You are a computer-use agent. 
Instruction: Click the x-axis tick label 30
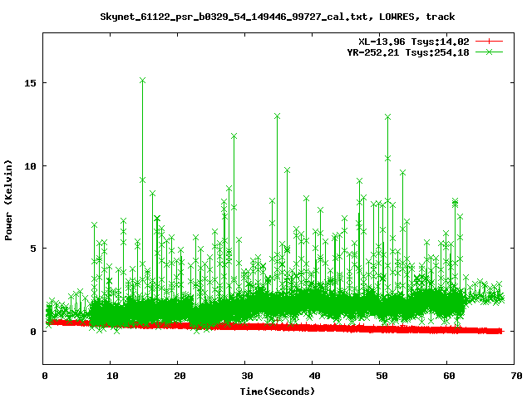coord(248,376)
